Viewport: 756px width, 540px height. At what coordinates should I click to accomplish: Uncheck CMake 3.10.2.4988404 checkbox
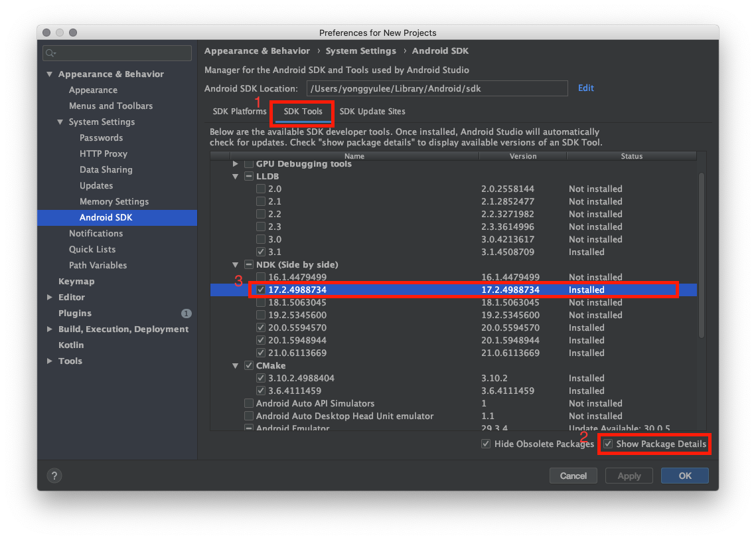pos(261,378)
